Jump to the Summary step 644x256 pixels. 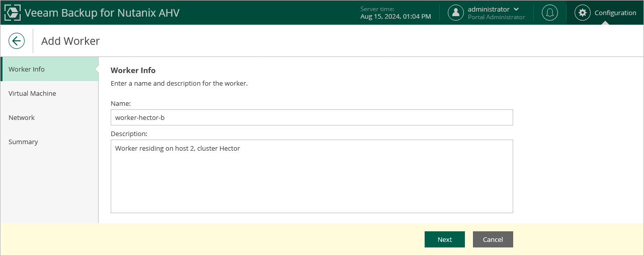49,142
